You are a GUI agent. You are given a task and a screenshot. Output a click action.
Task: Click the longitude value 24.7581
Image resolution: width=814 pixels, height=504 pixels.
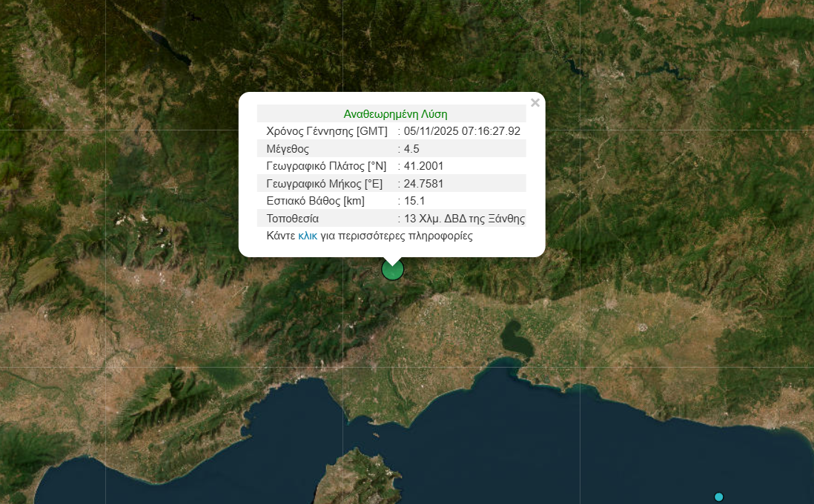click(423, 183)
